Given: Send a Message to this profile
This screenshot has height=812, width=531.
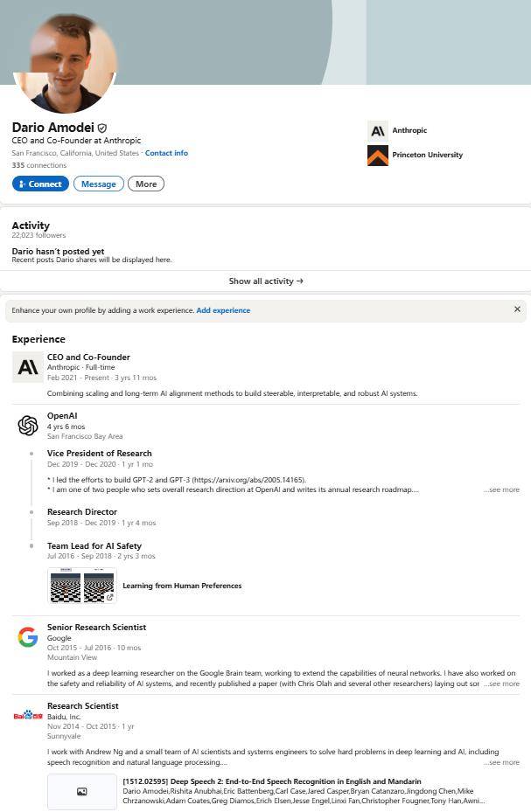Looking at the screenshot, I should 99,184.
